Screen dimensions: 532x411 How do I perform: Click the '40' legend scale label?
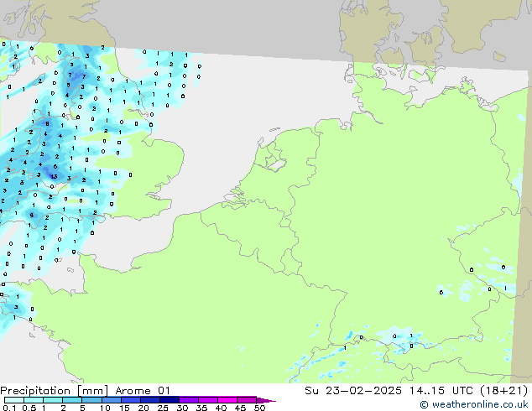[221, 408]
